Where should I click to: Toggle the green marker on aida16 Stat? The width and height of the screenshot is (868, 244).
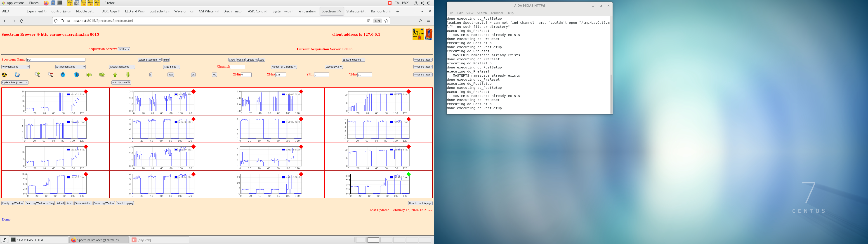point(408,174)
